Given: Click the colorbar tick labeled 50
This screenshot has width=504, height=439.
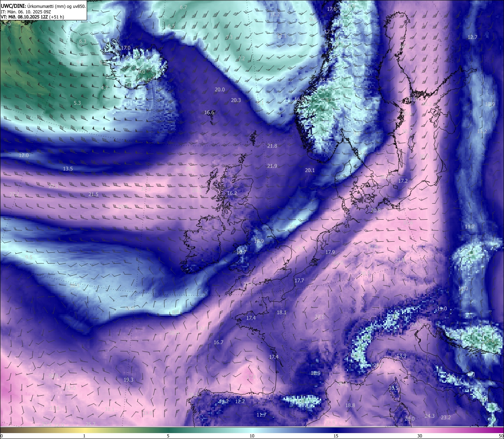Looking at the screenshot, I should tap(500, 436).
